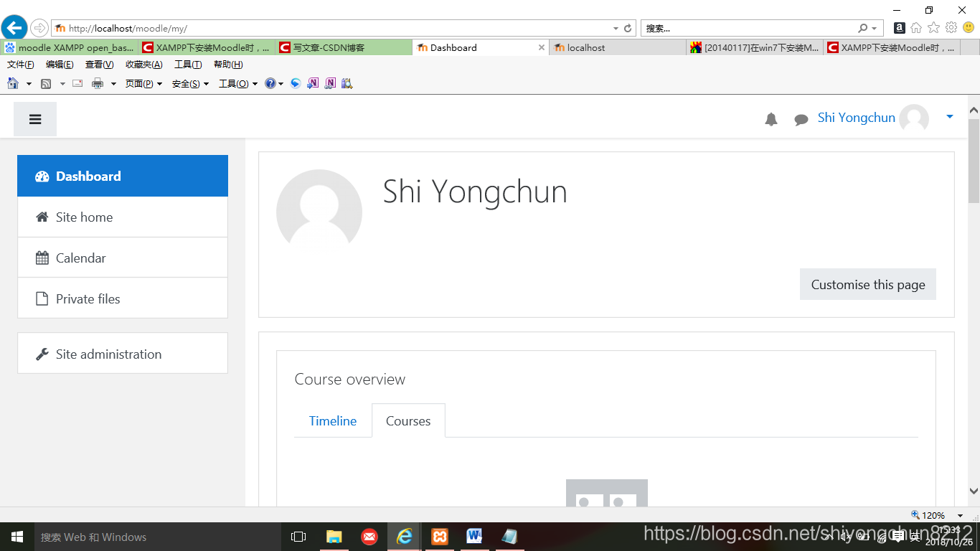Select the Site home house icon
This screenshot has width=980, height=551.
click(42, 217)
